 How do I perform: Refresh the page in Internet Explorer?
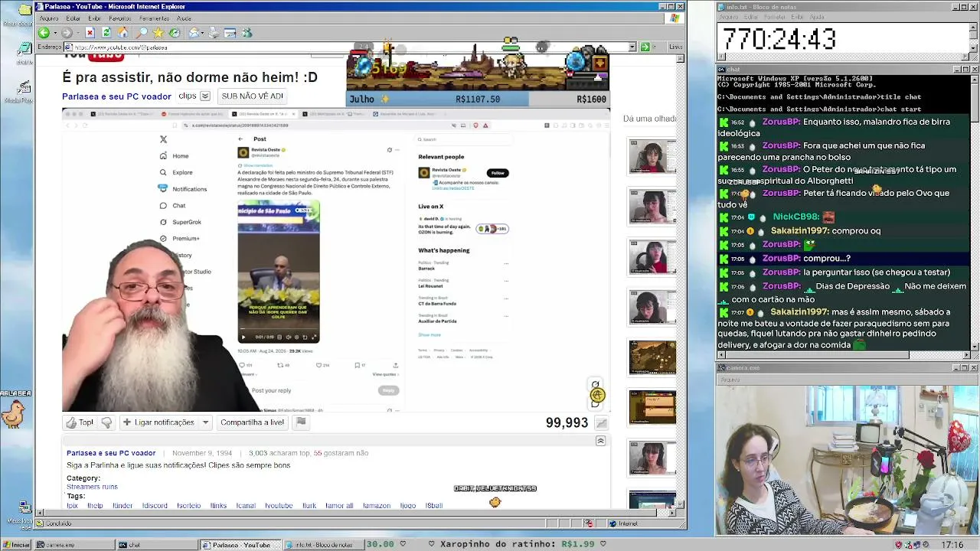(106, 33)
